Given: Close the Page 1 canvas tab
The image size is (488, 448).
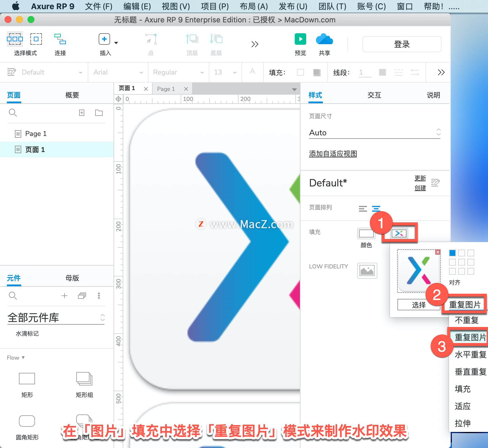Looking at the screenshot, I should point(186,89).
